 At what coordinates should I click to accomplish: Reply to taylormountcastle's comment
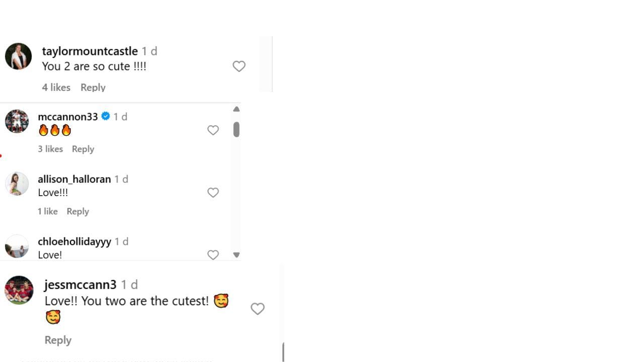(x=93, y=87)
